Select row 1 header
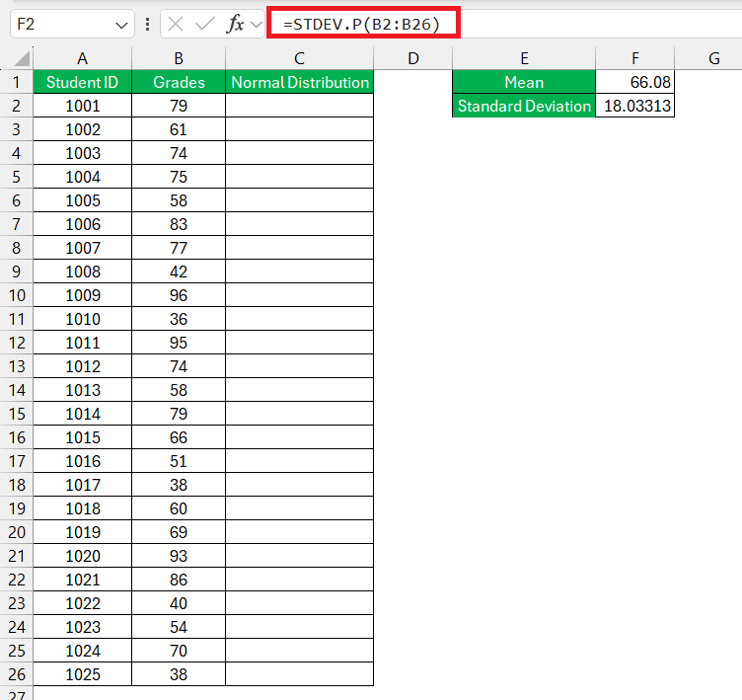The height and width of the screenshot is (700, 742). [x=17, y=82]
